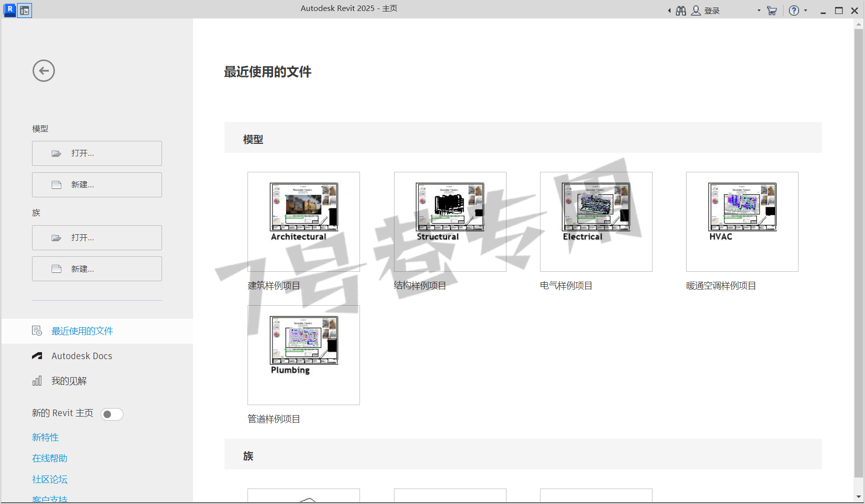The image size is (865, 504).
Task: Click the folder icon in model 打开 button
Action: [x=56, y=153]
